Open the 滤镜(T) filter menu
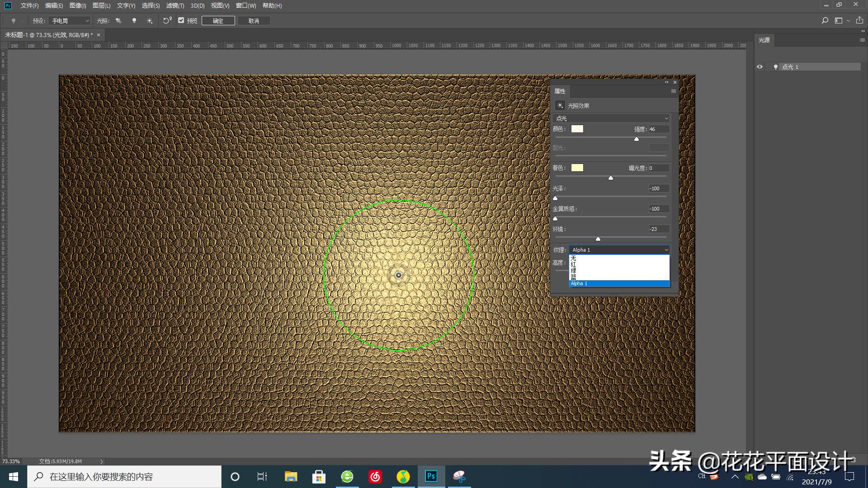868x488 pixels. [x=175, y=5]
